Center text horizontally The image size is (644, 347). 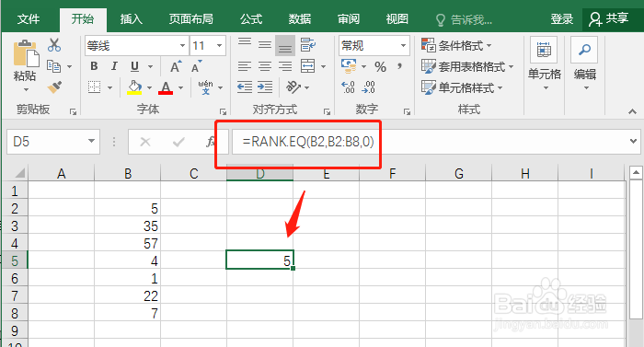pyautogui.click(x=265, y=65)
